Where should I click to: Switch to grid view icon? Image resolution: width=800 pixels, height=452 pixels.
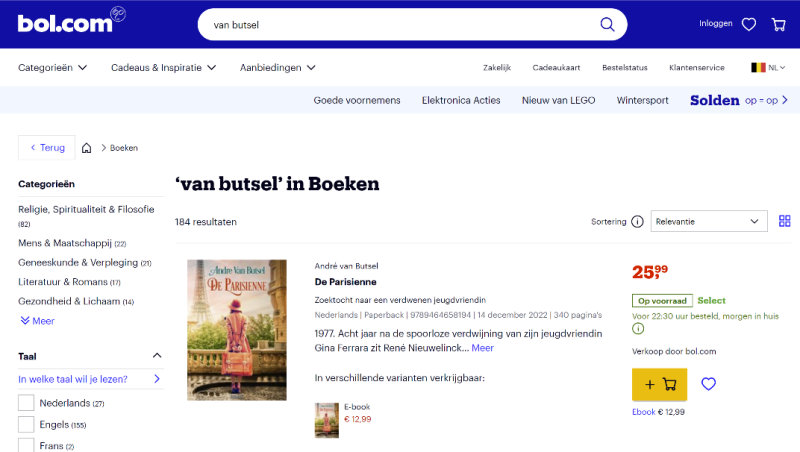click(x=785, y=221)
